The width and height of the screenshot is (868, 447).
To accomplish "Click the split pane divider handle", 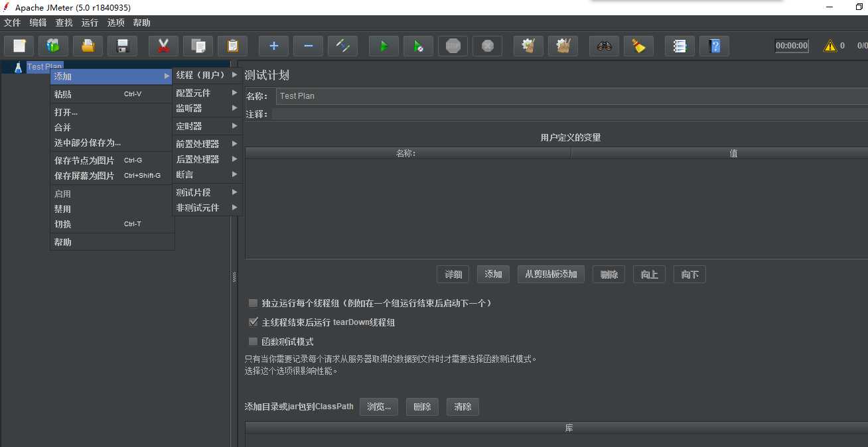I will [x=234, y=277].
